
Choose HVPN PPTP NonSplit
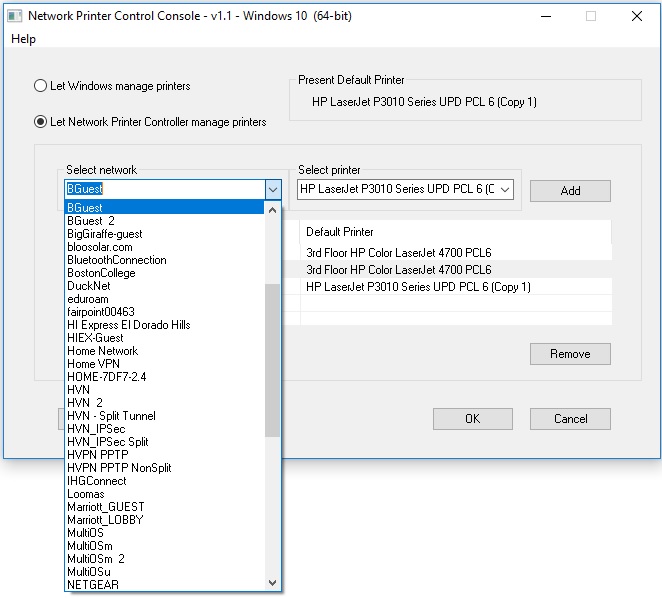tap(165, 468)
